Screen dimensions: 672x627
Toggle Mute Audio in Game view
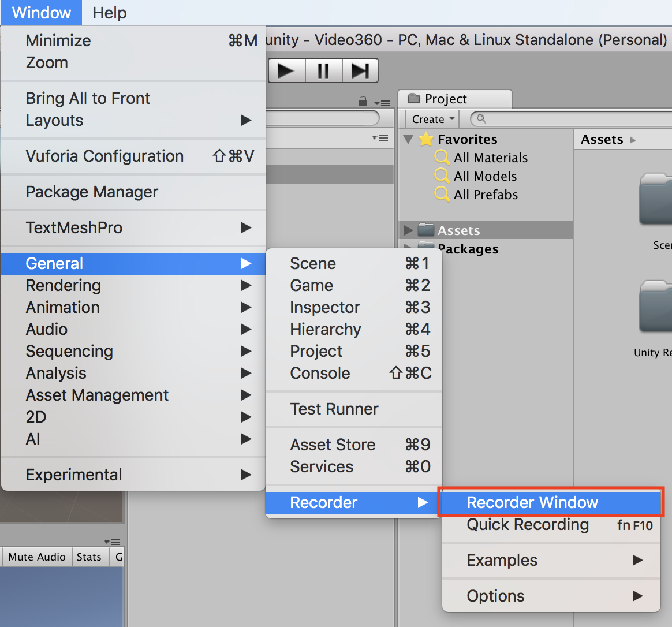(37, 557)
